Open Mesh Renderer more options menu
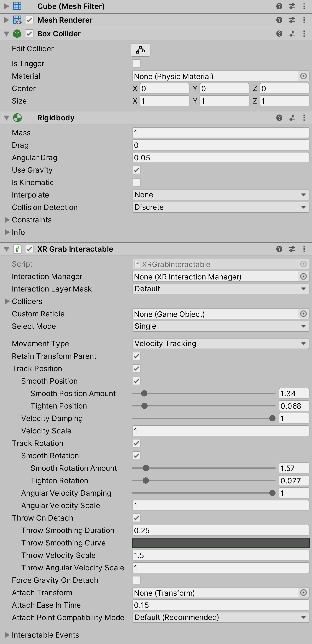 coord(304,20)
